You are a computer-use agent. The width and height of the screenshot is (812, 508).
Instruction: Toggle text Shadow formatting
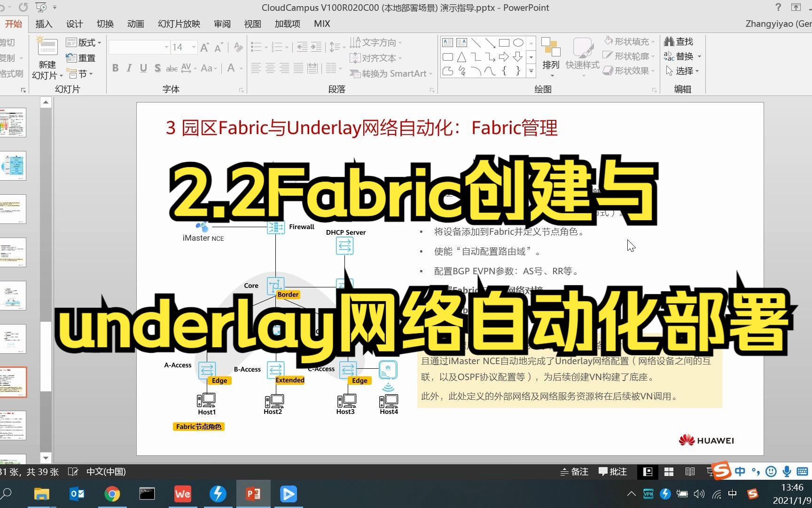157,68
